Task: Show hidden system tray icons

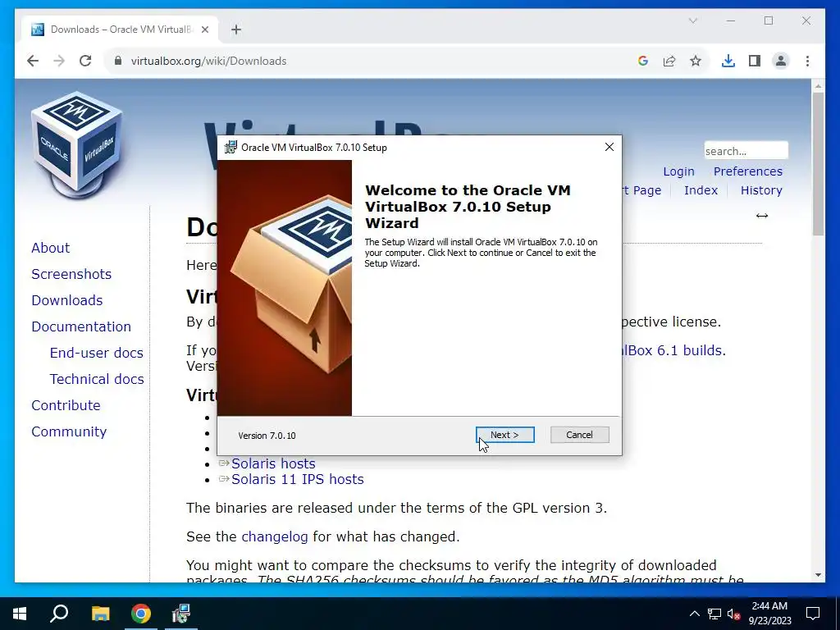Action: click(694, 614)
